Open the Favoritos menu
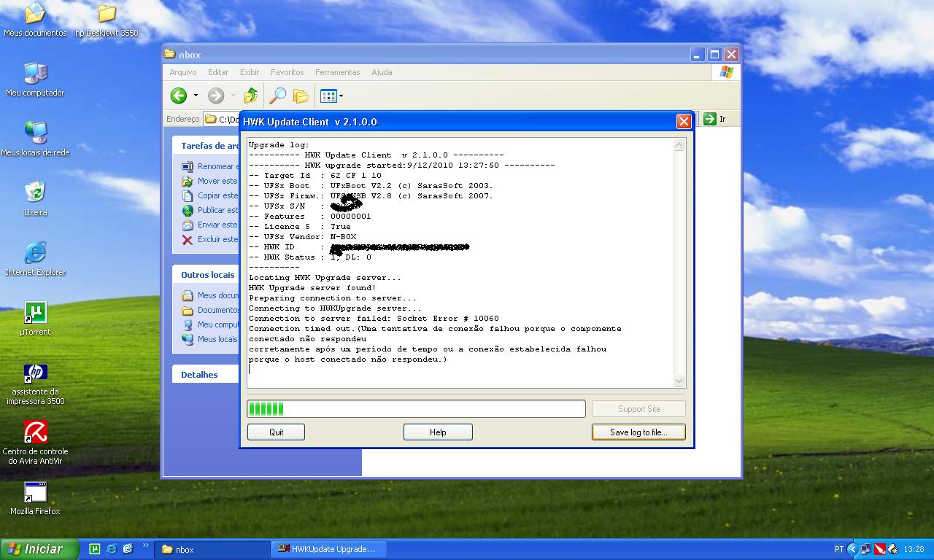The height and width of the screenshot is (560, 934). [287, 72]
